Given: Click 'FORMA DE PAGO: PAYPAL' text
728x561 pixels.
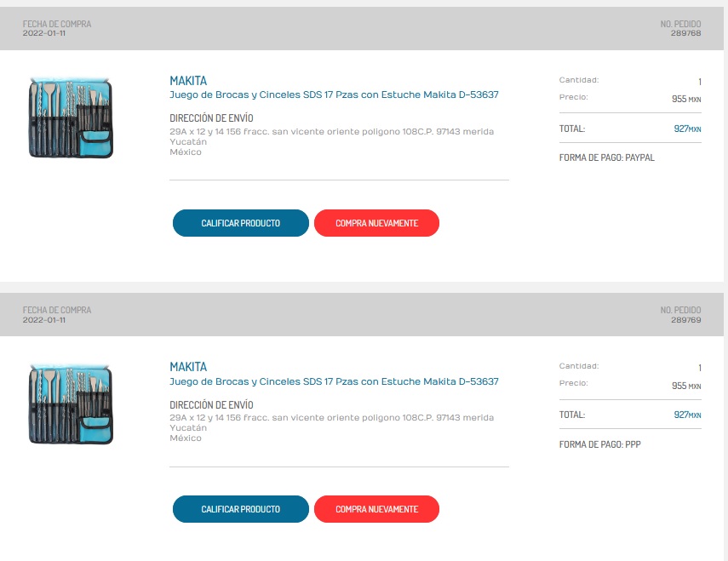Looking at the screenshot, I should pyautogui.click(x=607, y=157).
